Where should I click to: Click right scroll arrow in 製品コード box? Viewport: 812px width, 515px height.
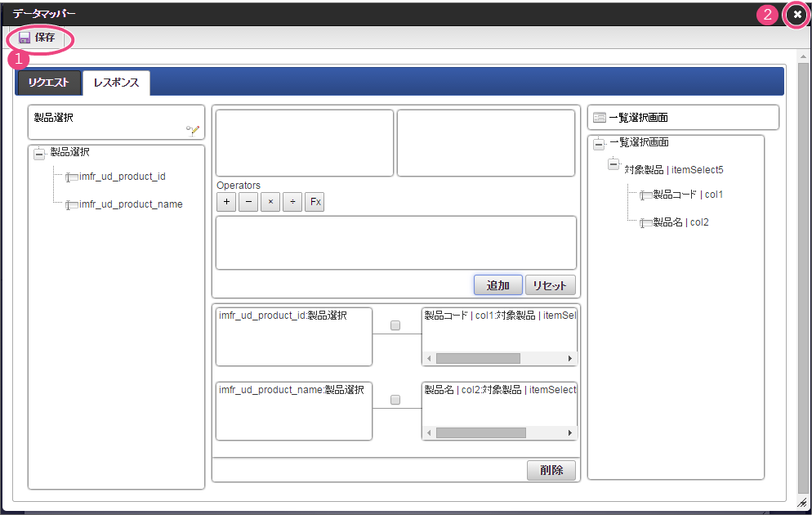569,359
